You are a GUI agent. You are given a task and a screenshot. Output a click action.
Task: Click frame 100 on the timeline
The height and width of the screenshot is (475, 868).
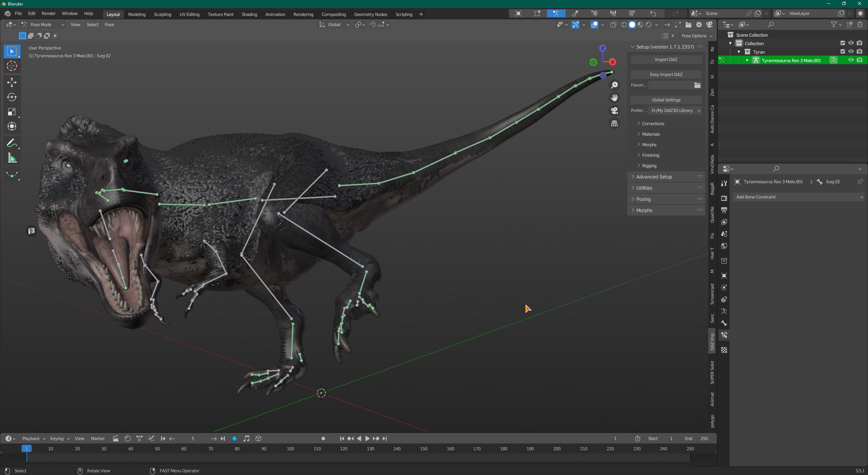coord(291,449)
